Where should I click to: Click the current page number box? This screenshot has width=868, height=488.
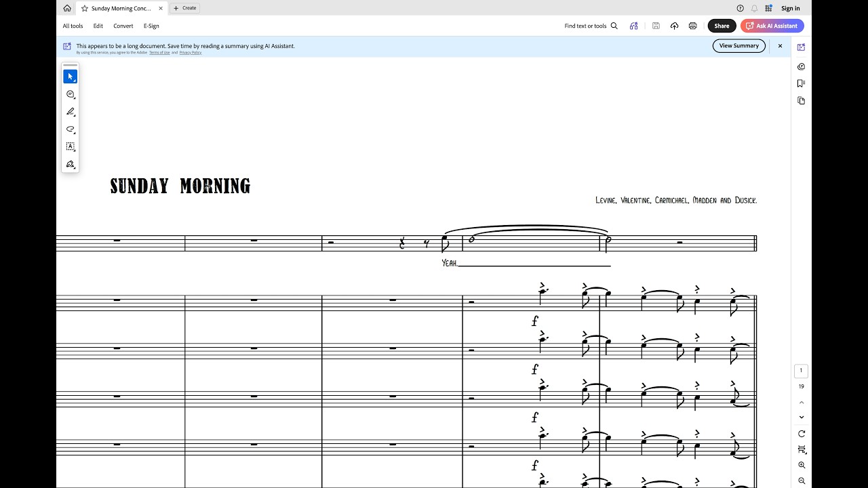[x=801, y=371]
